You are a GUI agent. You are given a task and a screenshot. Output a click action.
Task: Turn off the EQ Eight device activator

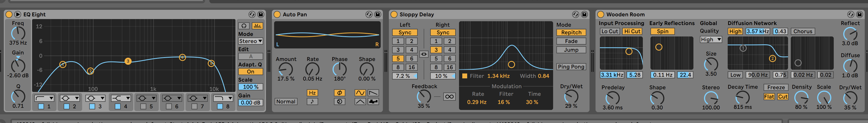click(9, 14)
